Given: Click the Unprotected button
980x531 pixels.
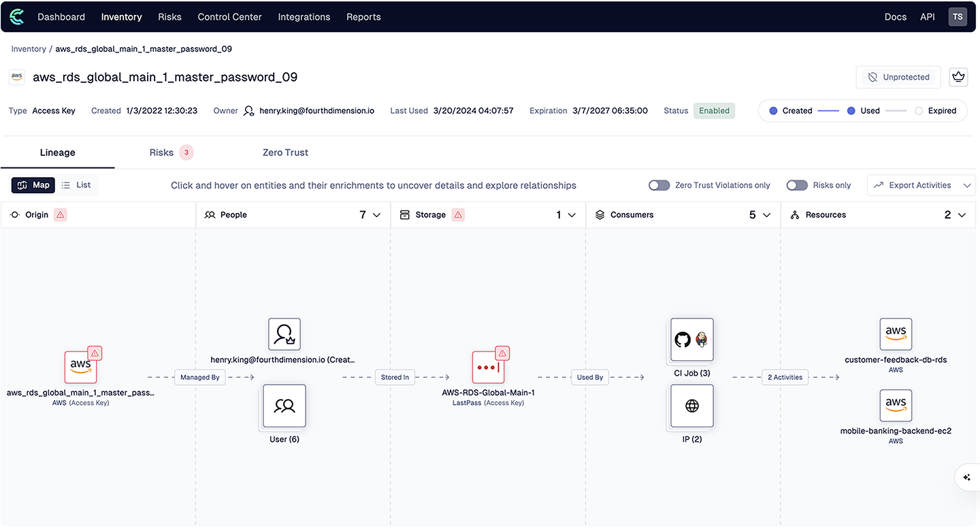Looking at the screenshot, I should pos(898,77).
